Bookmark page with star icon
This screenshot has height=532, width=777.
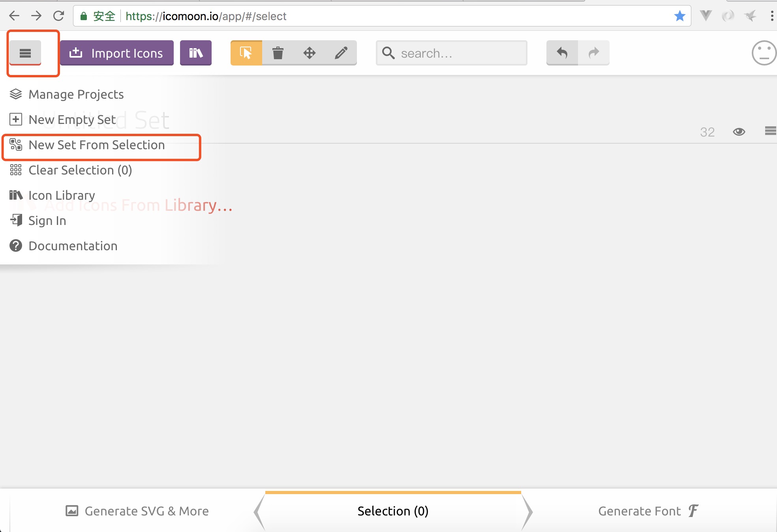click(x=680, y=16)
